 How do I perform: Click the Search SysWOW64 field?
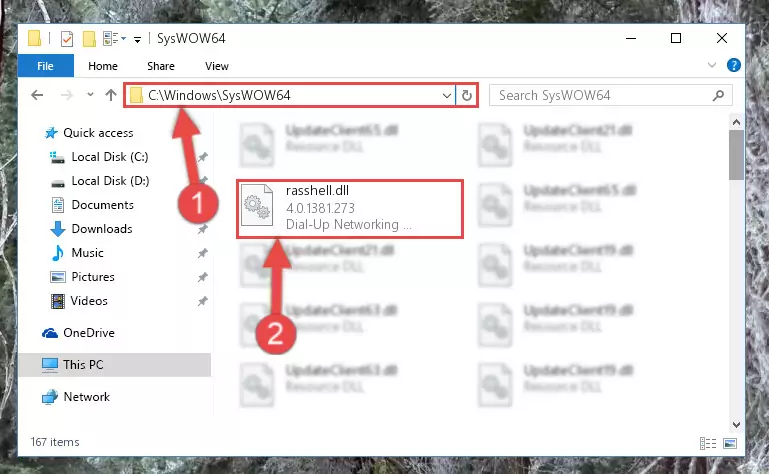coord(611,95)
